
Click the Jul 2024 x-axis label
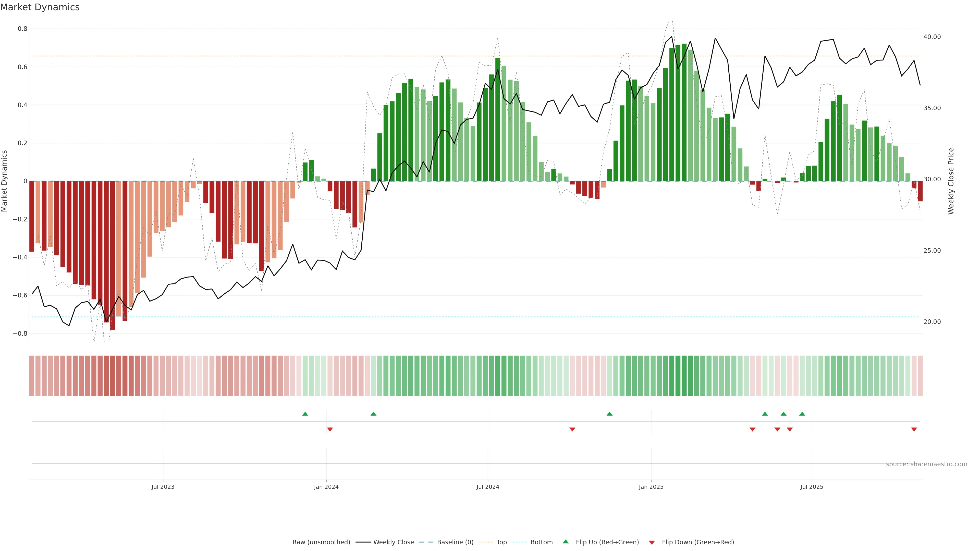coord(488,487)
